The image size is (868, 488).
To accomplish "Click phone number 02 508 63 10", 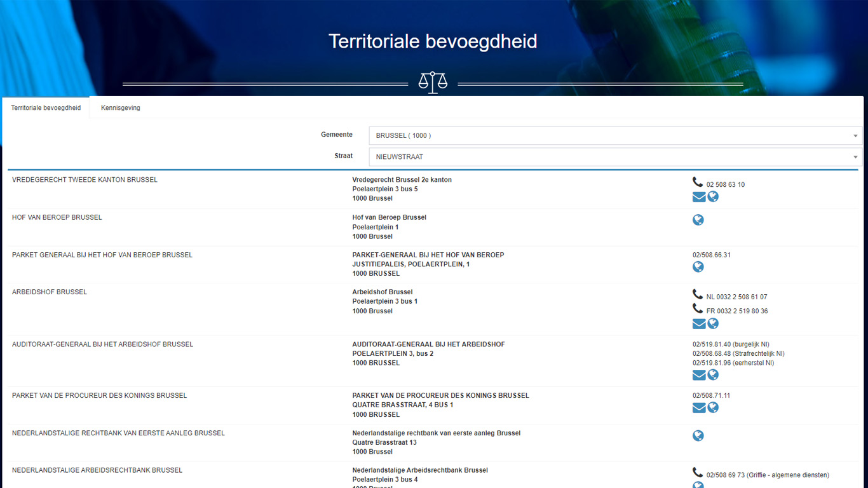I will [725, 185].
